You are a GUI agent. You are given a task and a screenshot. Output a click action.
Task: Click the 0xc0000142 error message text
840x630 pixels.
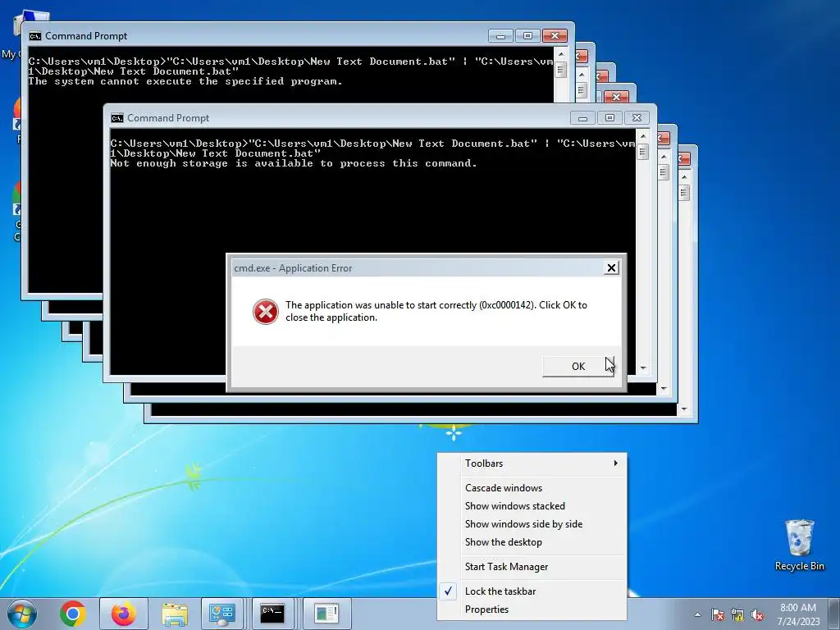click(x=436, y=311)
